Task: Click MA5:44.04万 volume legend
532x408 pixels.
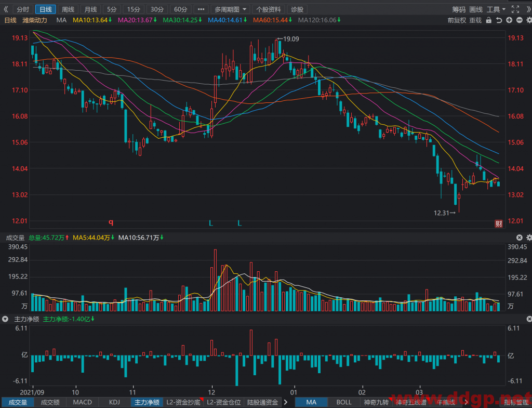Action: click(94, 238)
